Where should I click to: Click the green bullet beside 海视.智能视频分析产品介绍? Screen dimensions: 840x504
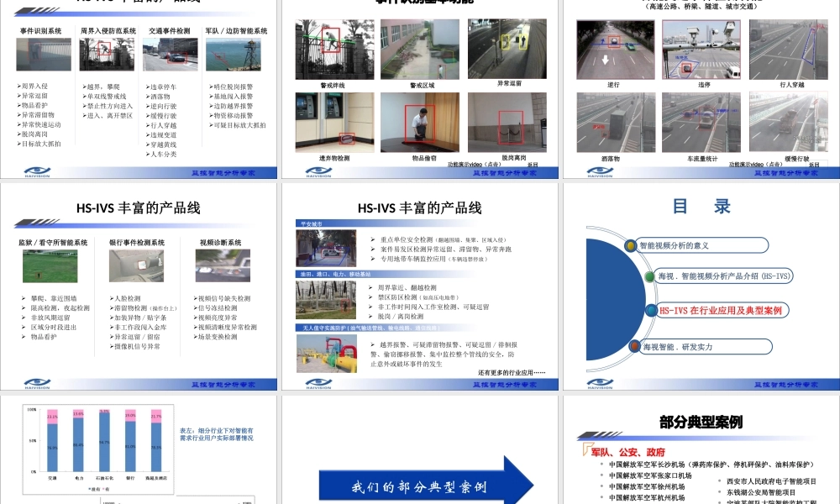(x=649, y=276)
